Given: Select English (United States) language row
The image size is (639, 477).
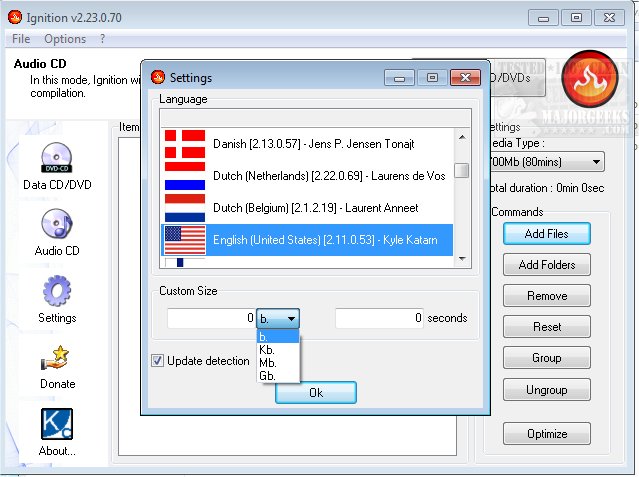Looking at the screenshot, I should [307, 240].
